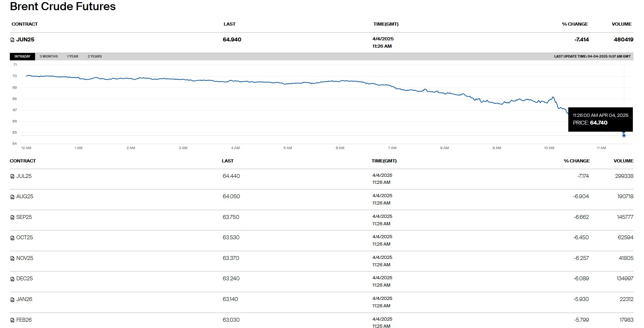Click the blue data point on chart
This screenshot has width=644, height=328.
click(624, 135)
